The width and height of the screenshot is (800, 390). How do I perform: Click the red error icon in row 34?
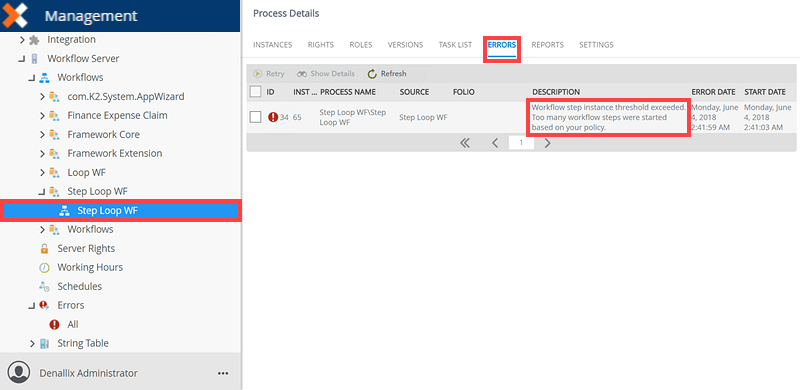point(273,117)
